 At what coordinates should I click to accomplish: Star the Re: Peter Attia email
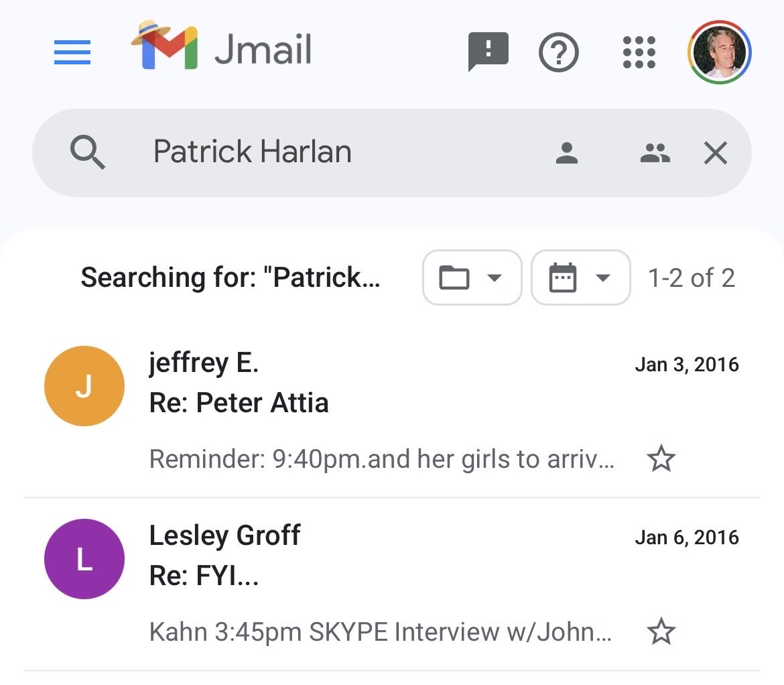[x=661, y=459]
